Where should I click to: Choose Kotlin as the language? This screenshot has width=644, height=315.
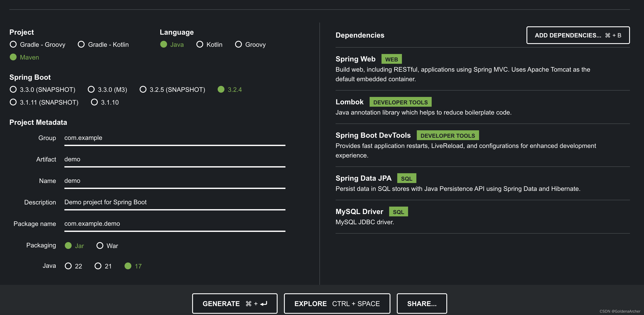[x=200, y=44]
